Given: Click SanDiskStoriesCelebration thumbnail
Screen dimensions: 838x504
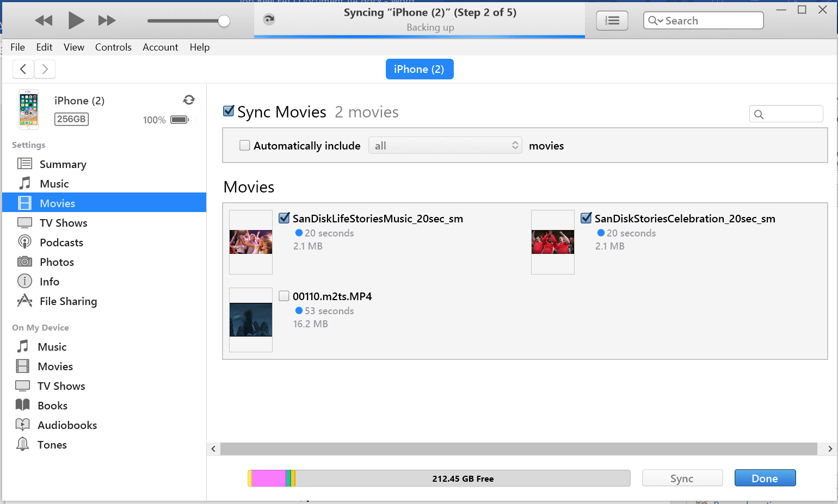Looking at the screenshot, I should (x=553, y=242).
